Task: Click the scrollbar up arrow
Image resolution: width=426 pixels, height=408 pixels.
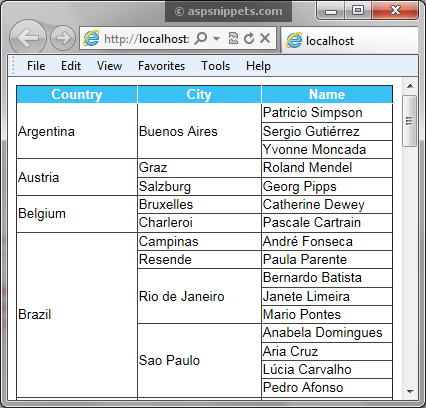Action: 410,86
